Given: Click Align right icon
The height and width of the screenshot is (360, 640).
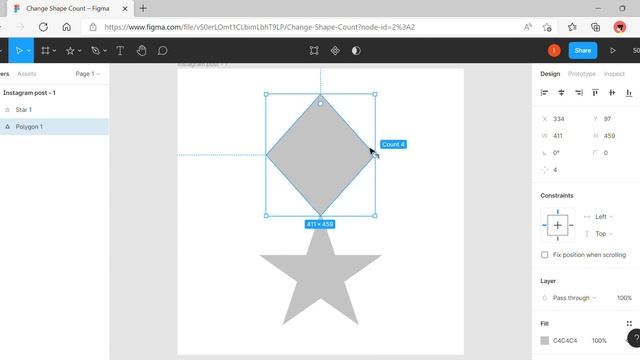Looking at the screenshot, I should tap(578, 93).
